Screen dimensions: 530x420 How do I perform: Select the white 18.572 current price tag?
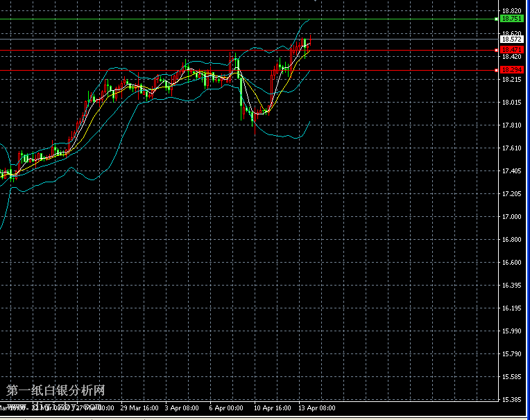pyautogui.click(x=512, y=40)
